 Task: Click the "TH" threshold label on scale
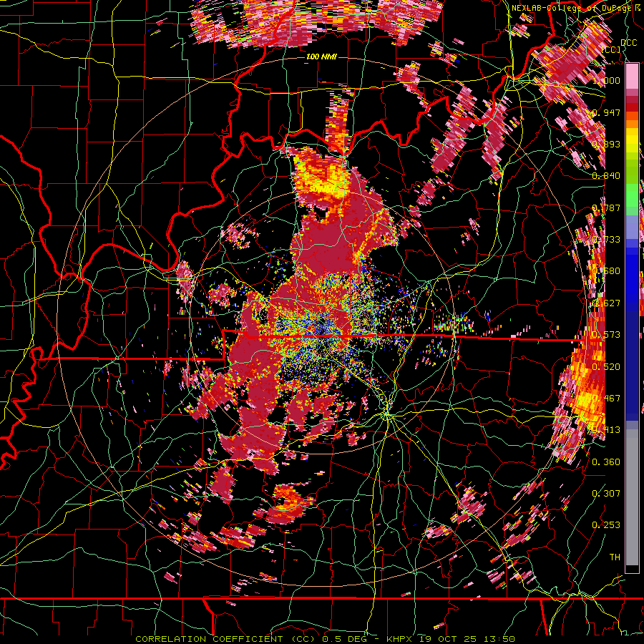[615, 557]
